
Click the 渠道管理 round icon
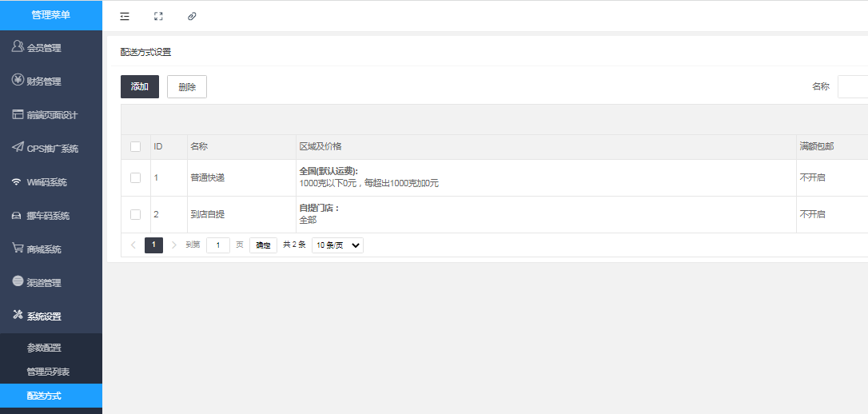pos(18,281)
